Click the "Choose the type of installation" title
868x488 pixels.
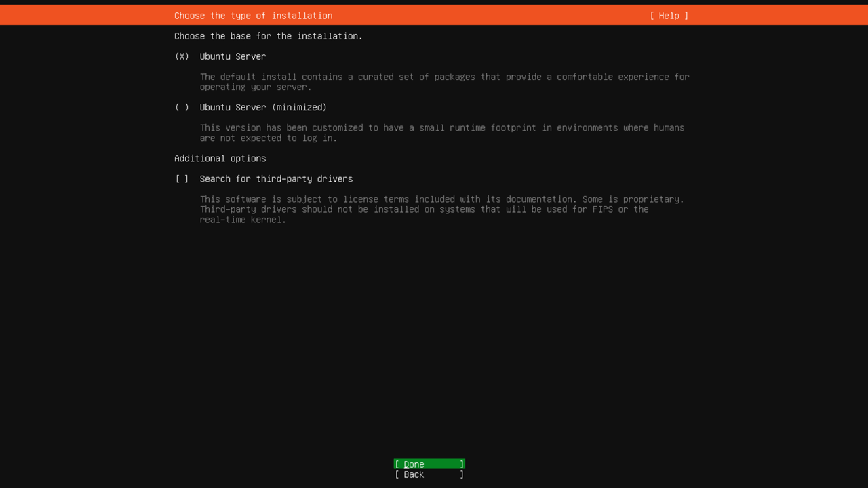[x=253, y=16]
